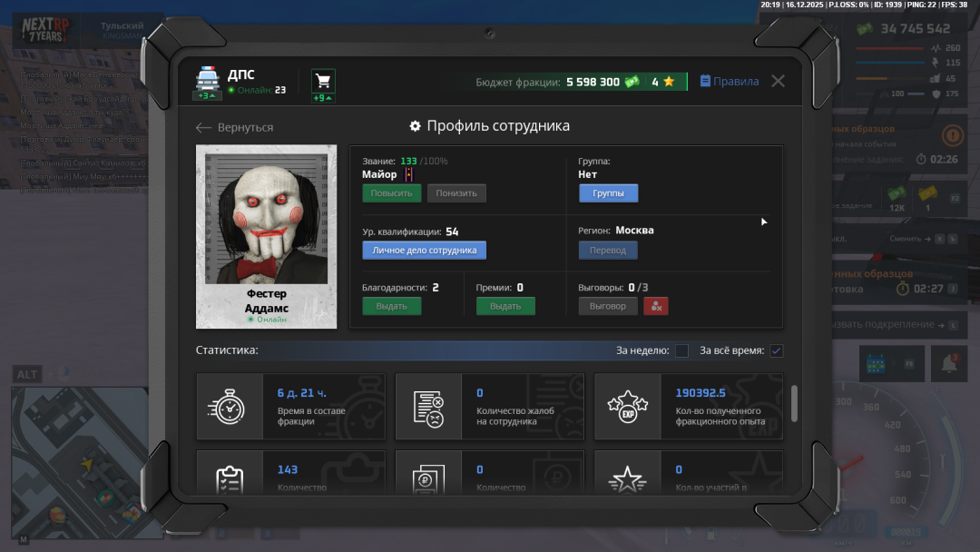Open the notification bell in the HUD
The height and width of the screenshot is (552, 980).
coord(949,363)
